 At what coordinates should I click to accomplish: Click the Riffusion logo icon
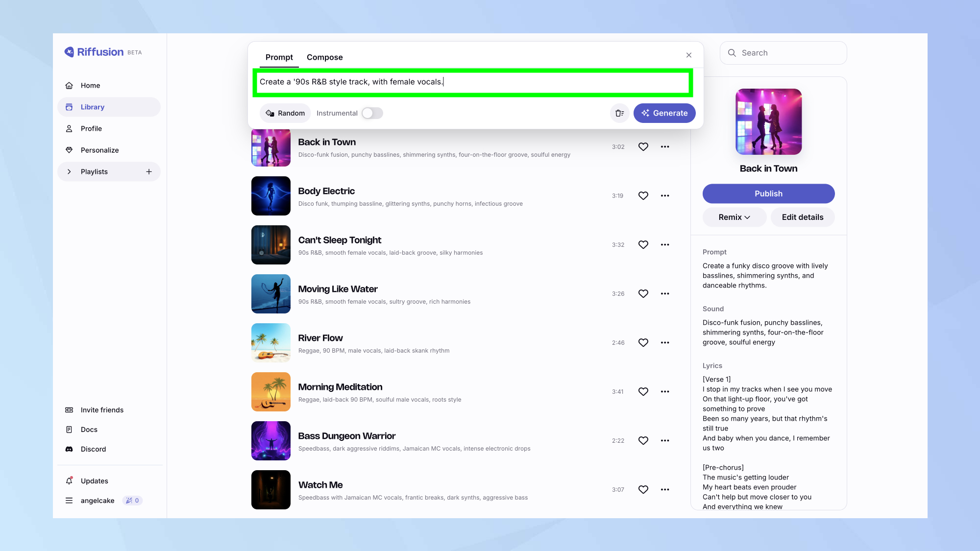[69, 52]
